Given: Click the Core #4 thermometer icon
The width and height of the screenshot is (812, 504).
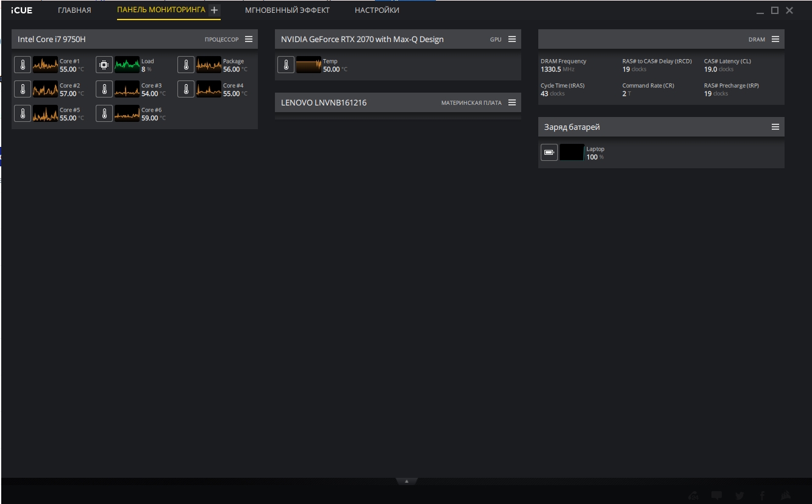Looking at the screenshot, I should click(x=186, y=89).
